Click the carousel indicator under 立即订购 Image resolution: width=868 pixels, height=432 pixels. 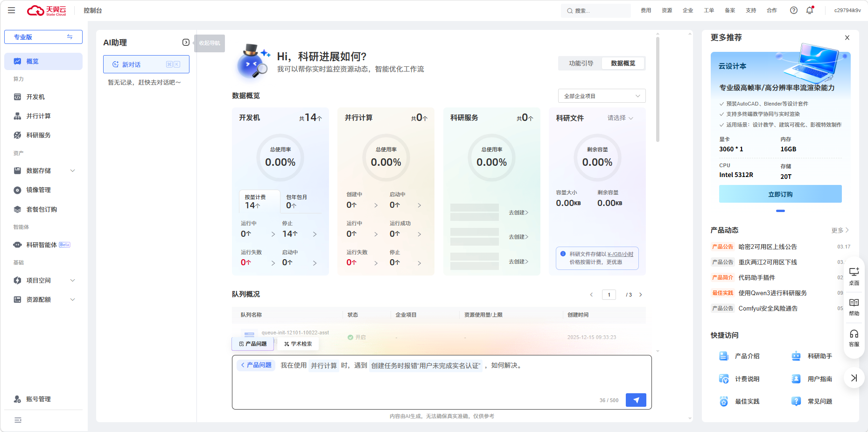click(x=780, y=211)
